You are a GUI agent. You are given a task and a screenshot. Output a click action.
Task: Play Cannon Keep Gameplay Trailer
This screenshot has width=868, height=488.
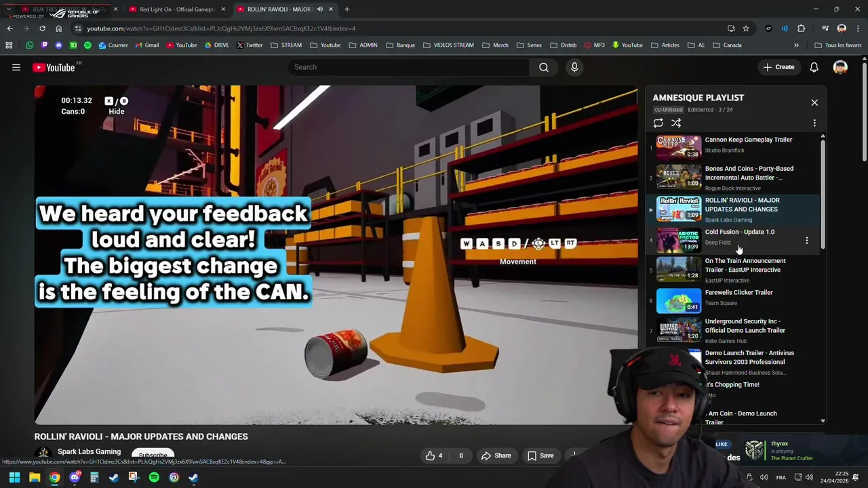[732, 145]
